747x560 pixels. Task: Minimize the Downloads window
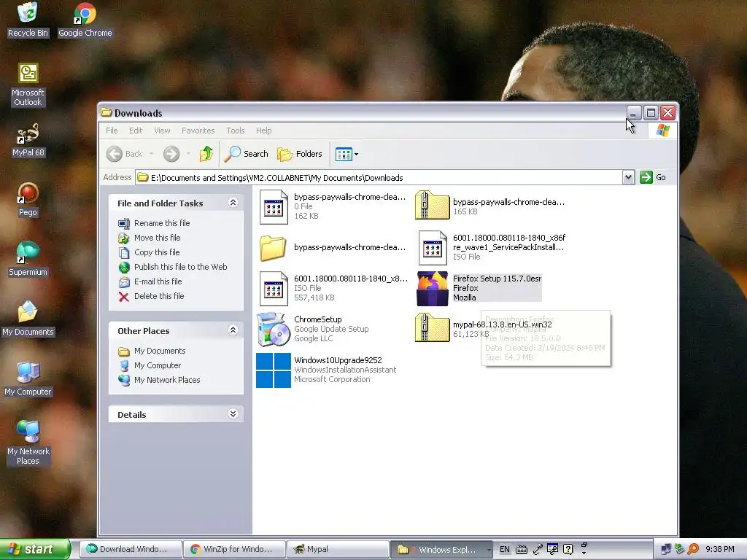coord(634,113)
